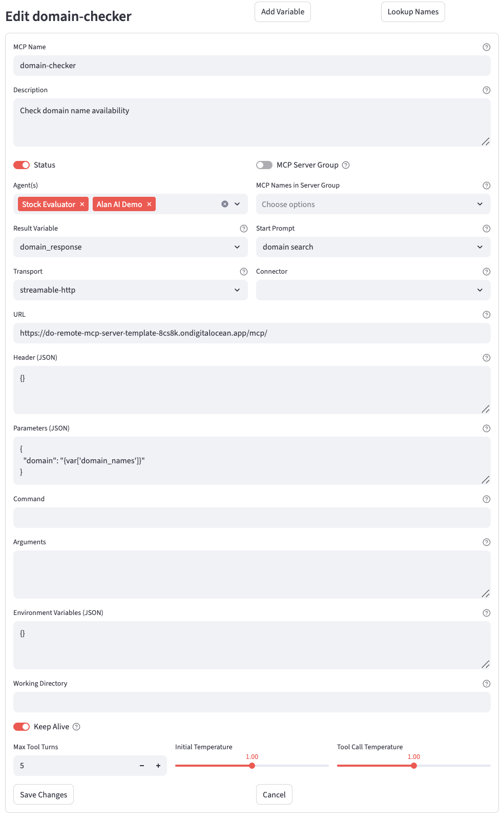Image resolution: width=504 pixels, height=821 pixels.
Task: Increase Max Tool Turns with plus button
Action: [158, 766]
